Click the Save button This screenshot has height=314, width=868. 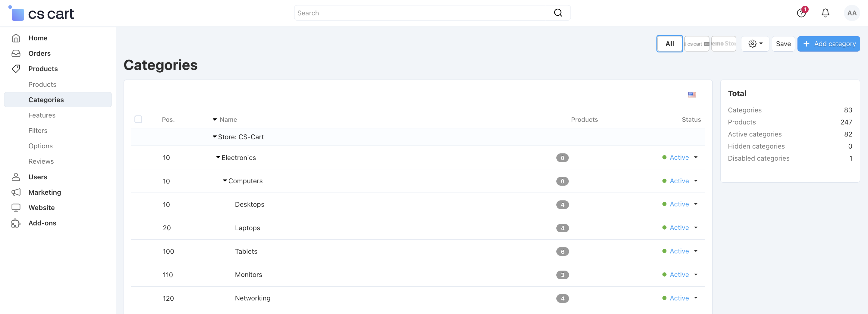pos(783,44)
